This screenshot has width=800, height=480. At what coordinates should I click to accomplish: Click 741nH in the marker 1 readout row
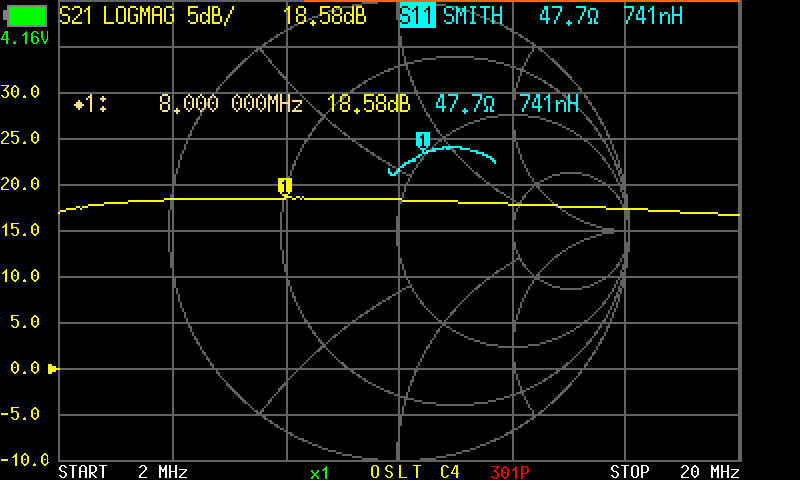pyautogui.click(x=549, y=104)
